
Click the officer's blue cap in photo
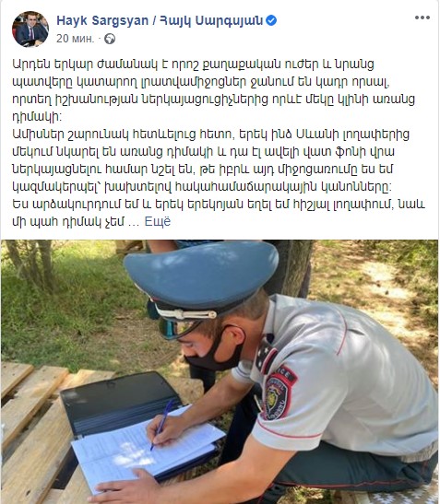pos(201,276)
